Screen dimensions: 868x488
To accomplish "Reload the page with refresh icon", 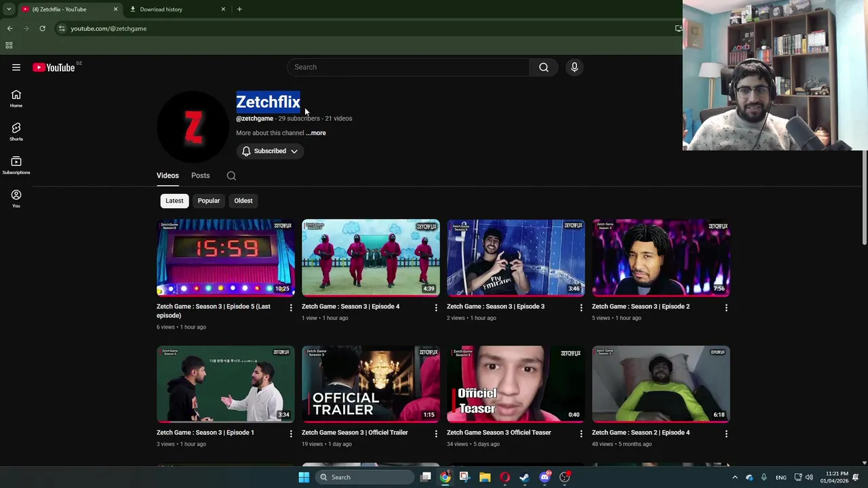I will coord(42,28).
